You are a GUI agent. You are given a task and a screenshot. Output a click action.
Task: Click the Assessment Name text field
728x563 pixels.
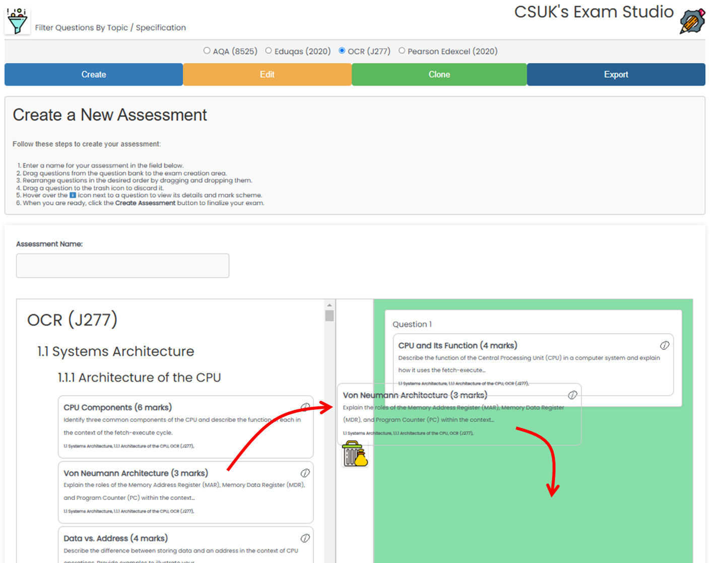click(x=122, y=266)
